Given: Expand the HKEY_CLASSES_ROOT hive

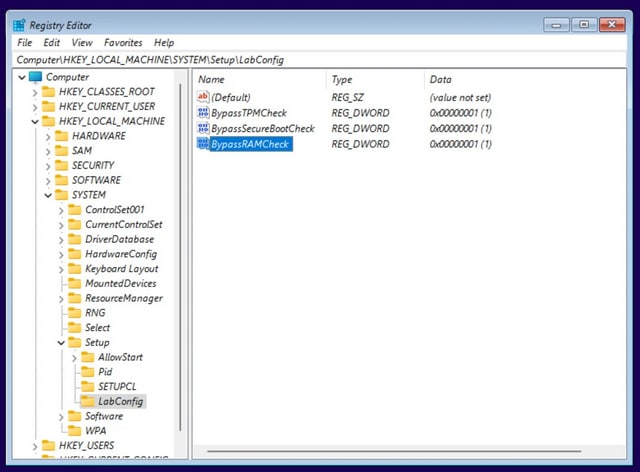Looking at the screenshot, I should point(35,93).
